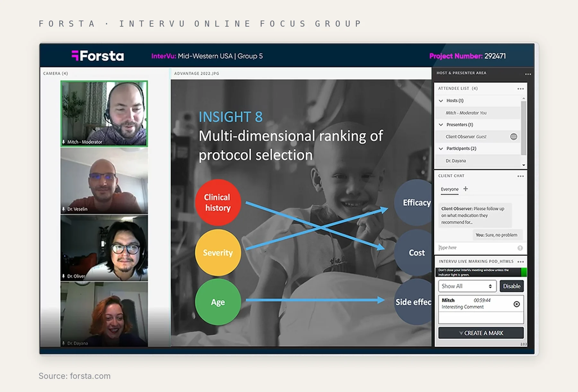Select Dr. Dayana camera thumbnail
Screen dimensions: 578x392
pyautogui.click(x=104, y=314)
